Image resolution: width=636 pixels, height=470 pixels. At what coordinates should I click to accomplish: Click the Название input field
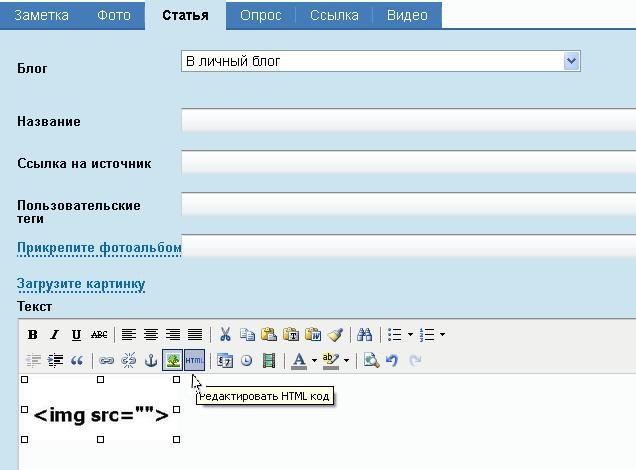408,121
